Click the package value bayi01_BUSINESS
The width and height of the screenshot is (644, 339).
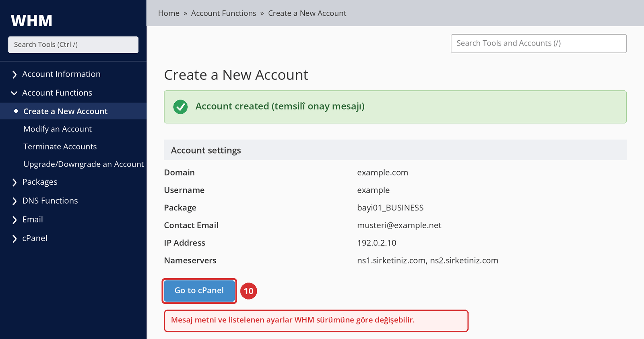click(390, 208)
